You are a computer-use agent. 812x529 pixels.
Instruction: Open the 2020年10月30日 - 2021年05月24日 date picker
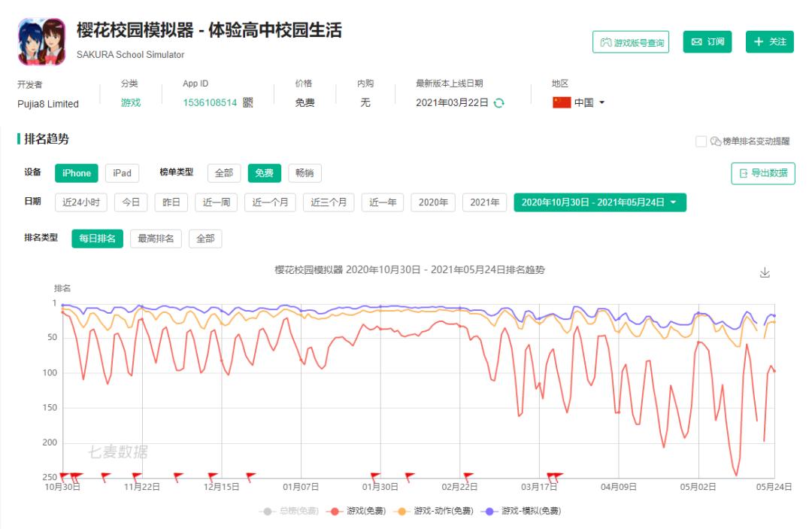(600, 202)
